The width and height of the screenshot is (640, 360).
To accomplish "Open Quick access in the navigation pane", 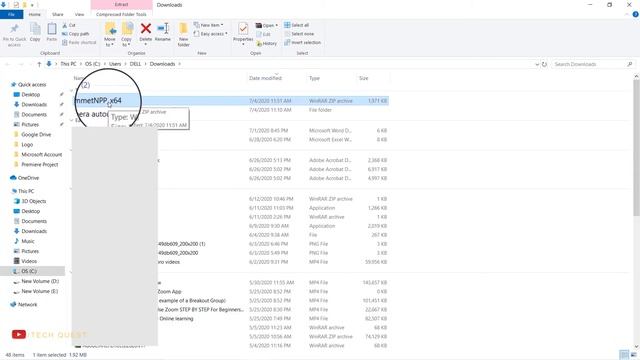I will pos(32,84).
